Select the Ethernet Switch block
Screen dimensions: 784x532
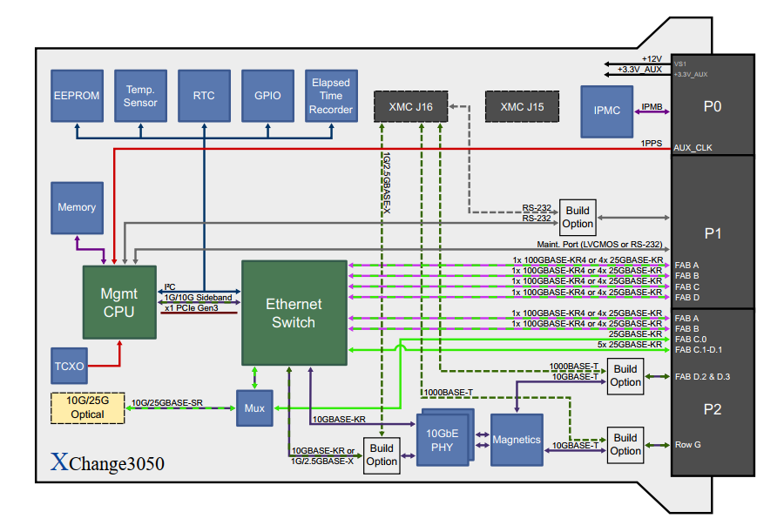click(x=294, y=313)
